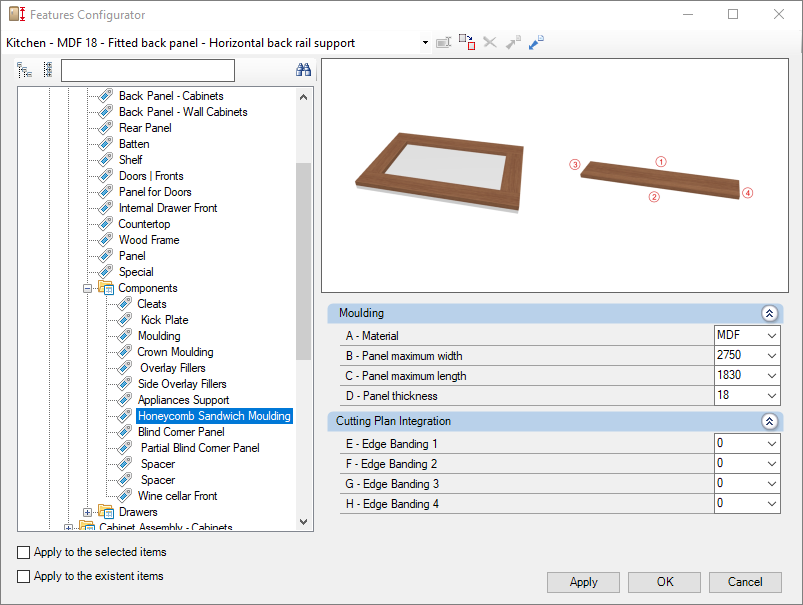Click the Cancel button
The image size is (803, 605).
[745, 582]
